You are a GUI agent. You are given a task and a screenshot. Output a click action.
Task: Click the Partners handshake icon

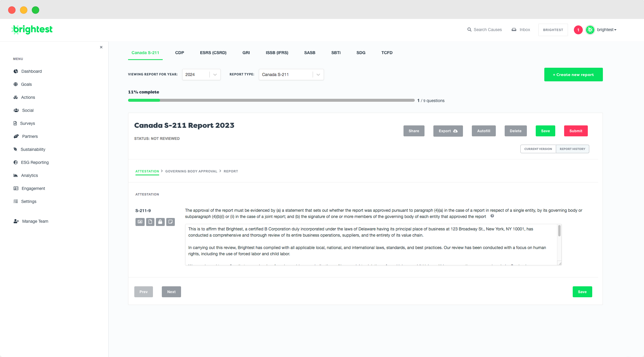(x=16, y=136)
